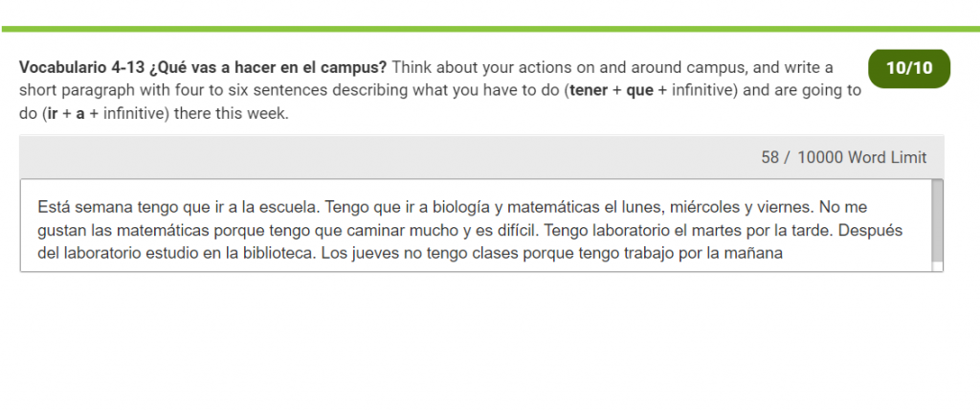Click the answer box vertical scrollbar thumb

938,220
